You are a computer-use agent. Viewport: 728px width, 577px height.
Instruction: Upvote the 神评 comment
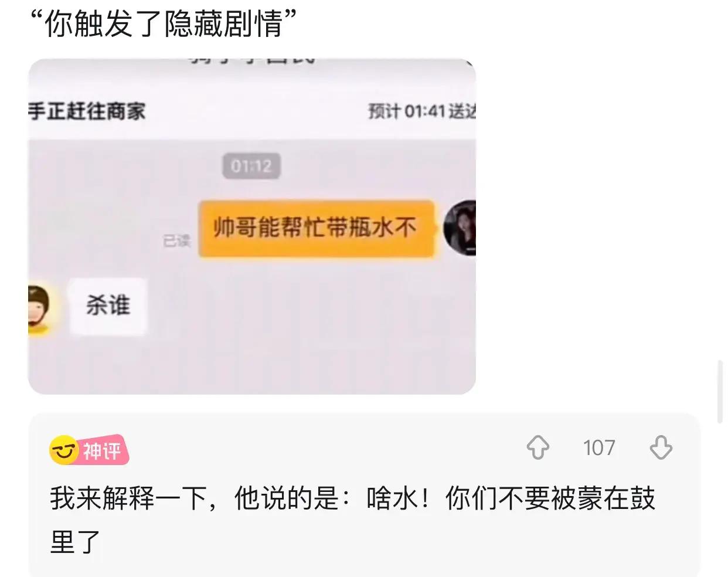[x=538, y=448]
